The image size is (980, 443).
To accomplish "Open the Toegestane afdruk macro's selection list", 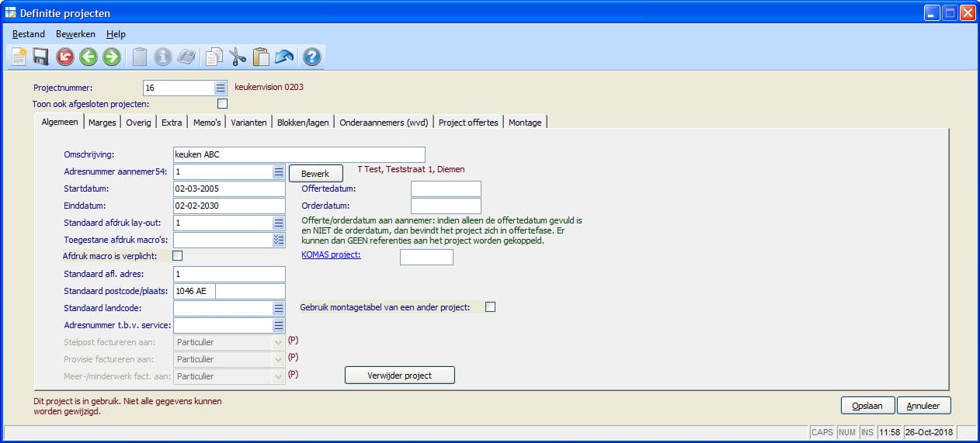I will click(279, 240).
